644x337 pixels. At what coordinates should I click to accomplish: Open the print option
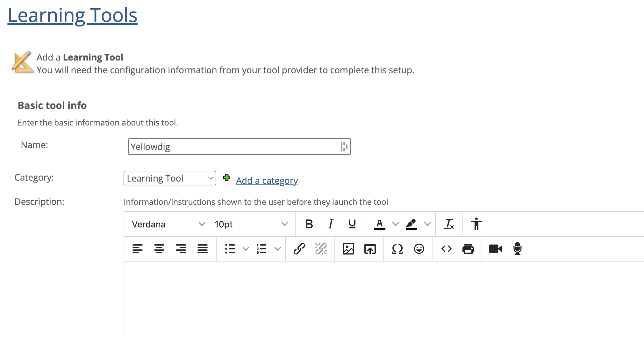click(468, 249)
